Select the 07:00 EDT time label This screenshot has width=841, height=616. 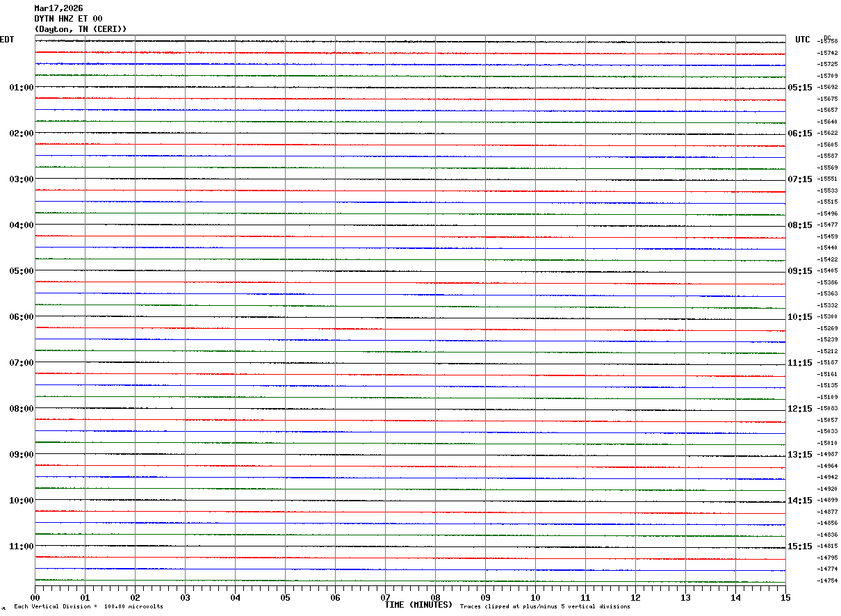click(22, 363)
